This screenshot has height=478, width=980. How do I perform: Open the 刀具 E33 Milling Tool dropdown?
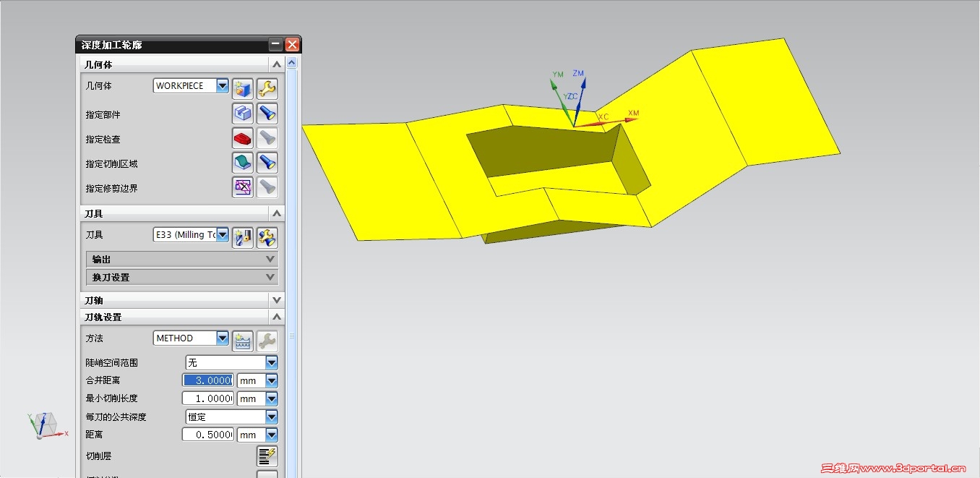[x=223, y=234]
